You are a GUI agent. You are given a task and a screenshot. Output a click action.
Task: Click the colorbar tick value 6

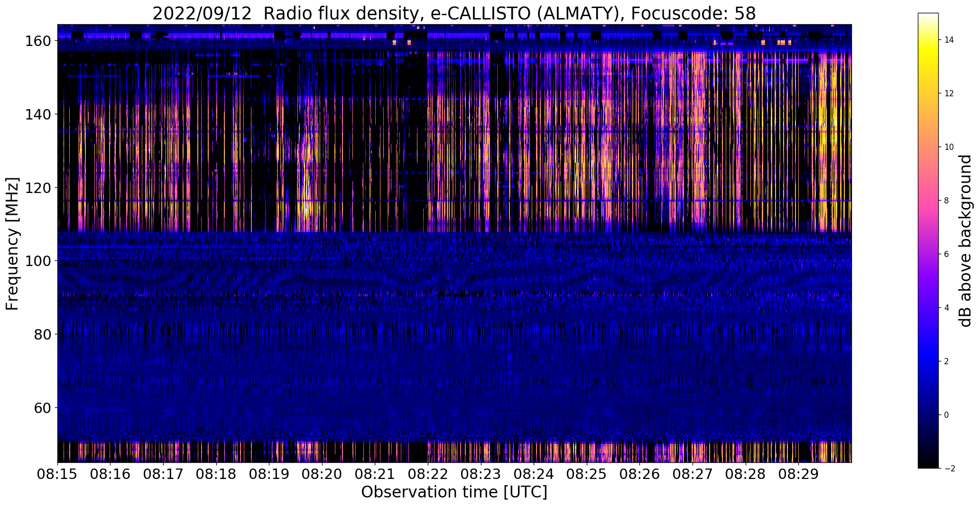pyautogui.click(x=947, y=254)
